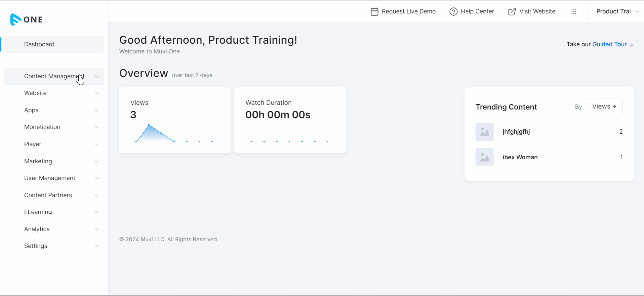Expand the Content Management menu chevron

(96, 76)
